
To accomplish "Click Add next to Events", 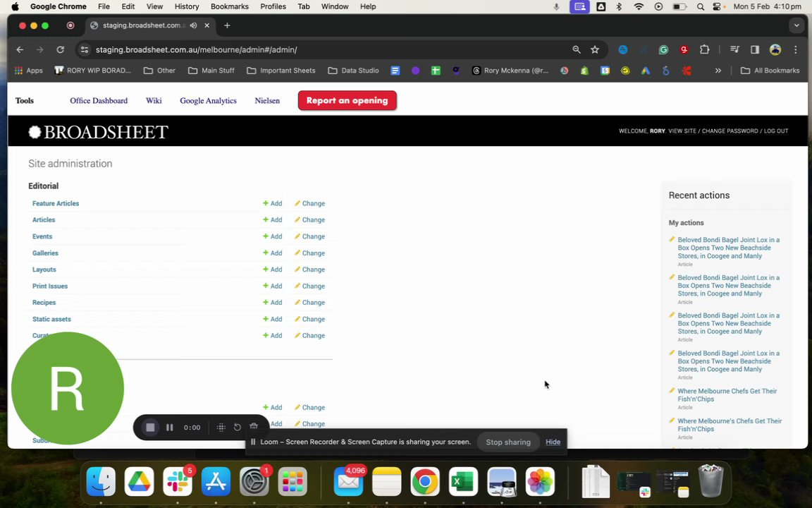I will pos(272,236).
